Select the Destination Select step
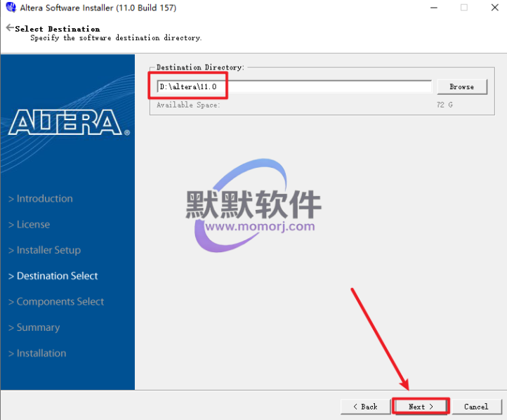This screenshot has height=420, width=507. (x=53, y=276)
